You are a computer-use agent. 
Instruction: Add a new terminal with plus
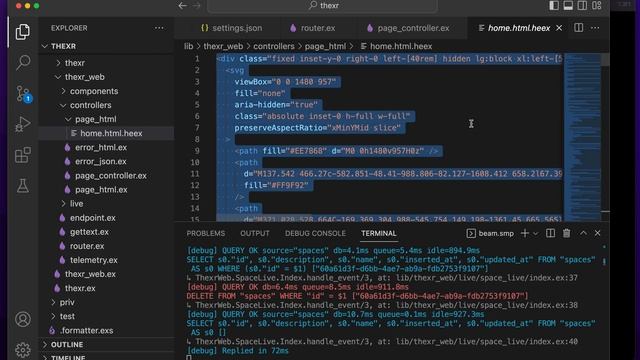[524, 233]
